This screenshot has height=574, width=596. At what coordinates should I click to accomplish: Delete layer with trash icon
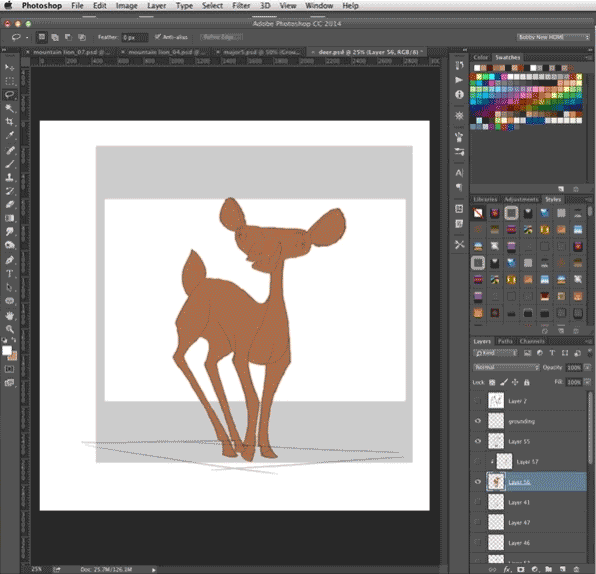576,569
